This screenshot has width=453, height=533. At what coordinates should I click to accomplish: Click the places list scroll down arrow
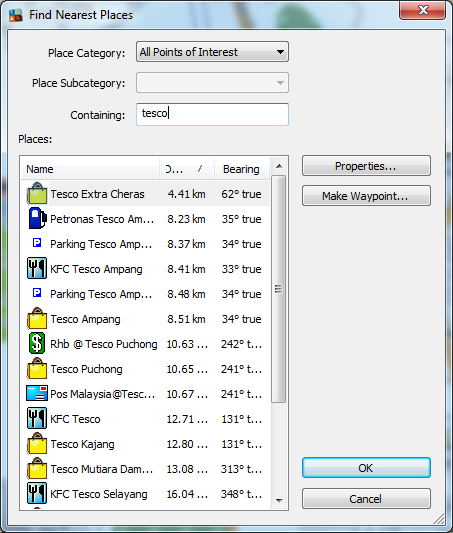[279, 500]
